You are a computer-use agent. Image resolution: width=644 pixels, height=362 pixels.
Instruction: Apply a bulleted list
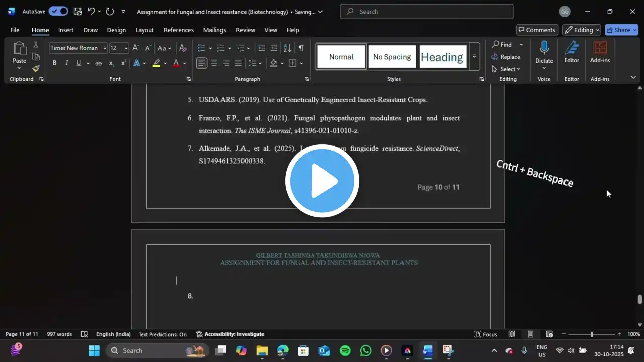pyautogui.click(x=201, y=48)
